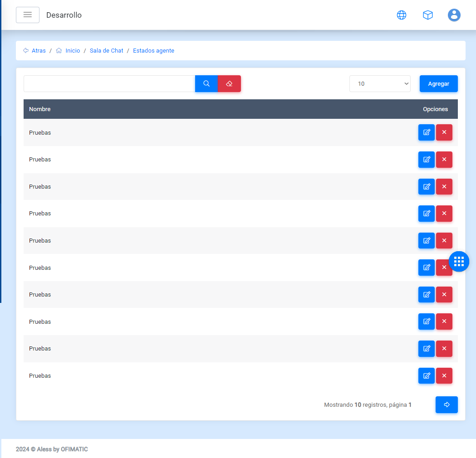
Task: Click the globe language icon
Action: click(x=402, y=15)
